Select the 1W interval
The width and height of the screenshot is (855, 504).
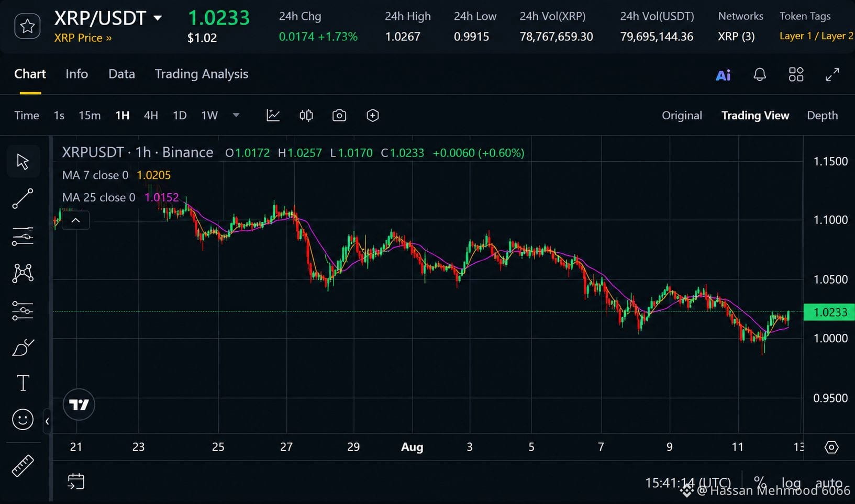coord(209,115)
